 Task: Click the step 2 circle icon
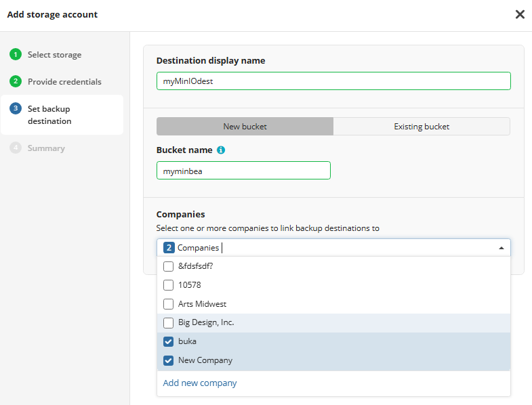(16, 82)
